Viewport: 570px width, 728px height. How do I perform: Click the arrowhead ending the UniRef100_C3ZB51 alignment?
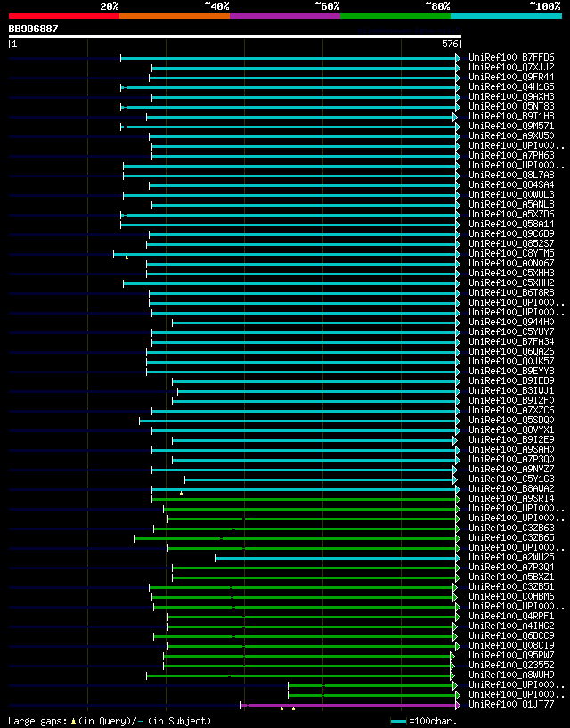(x=455, y=587)
